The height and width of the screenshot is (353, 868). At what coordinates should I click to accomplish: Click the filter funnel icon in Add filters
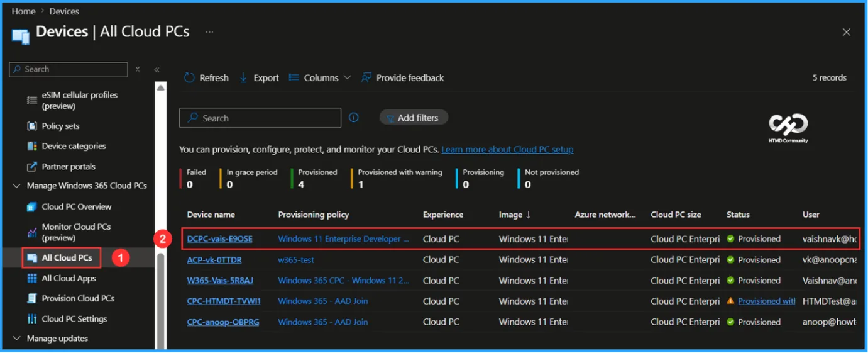pos(390,118)
